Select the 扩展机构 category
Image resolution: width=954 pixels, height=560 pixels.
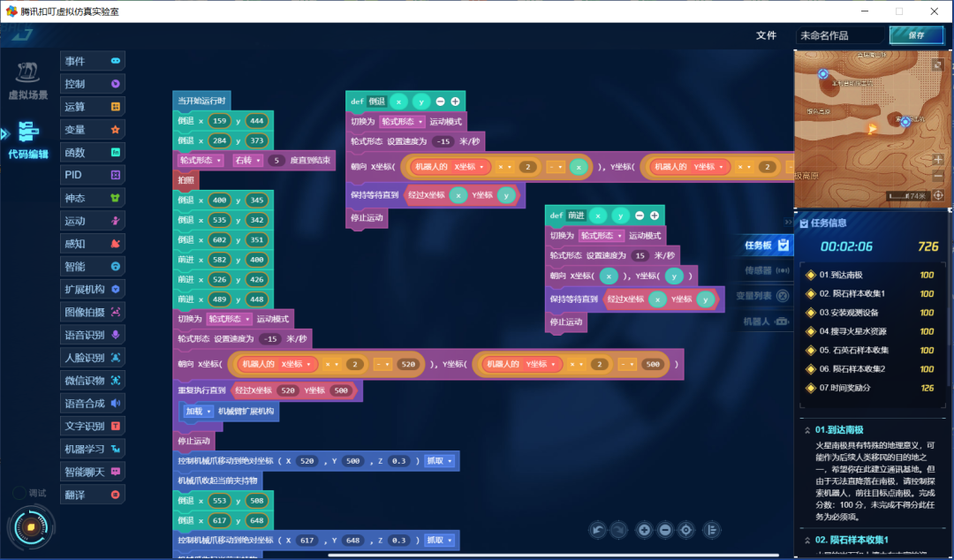click(93, 289)
